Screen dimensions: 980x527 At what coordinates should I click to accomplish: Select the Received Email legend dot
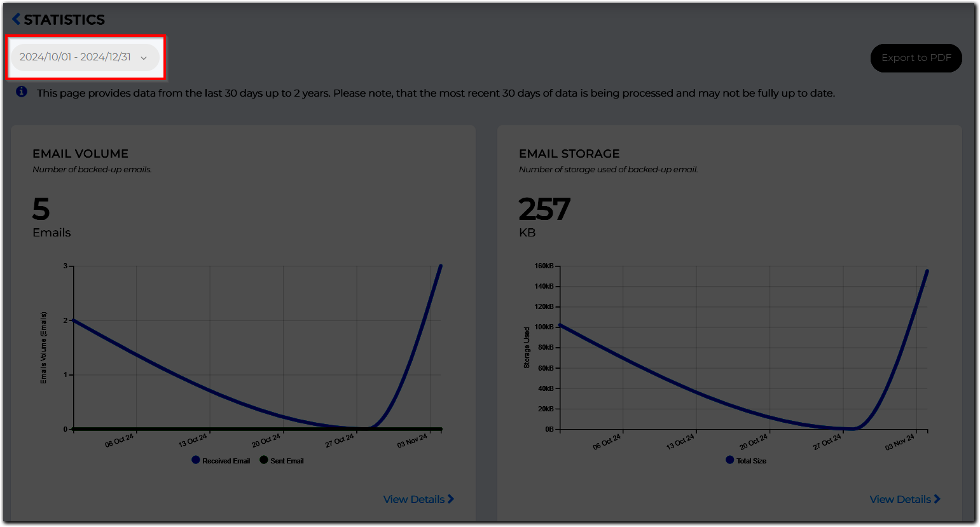point(195,460)
